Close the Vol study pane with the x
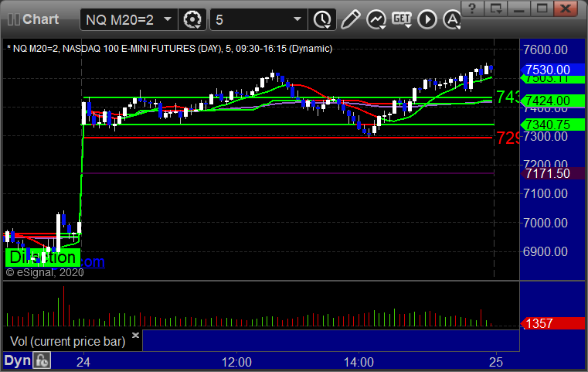 [136, 335]
